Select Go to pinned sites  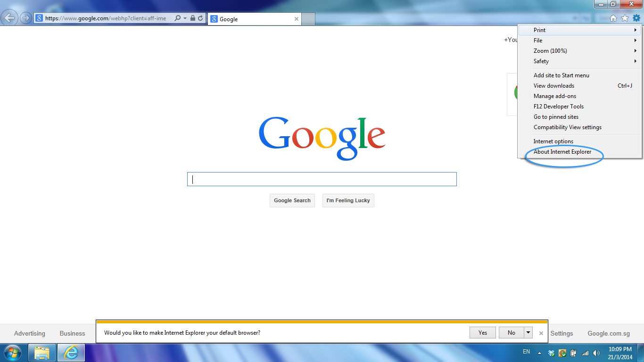click(579, 116)
